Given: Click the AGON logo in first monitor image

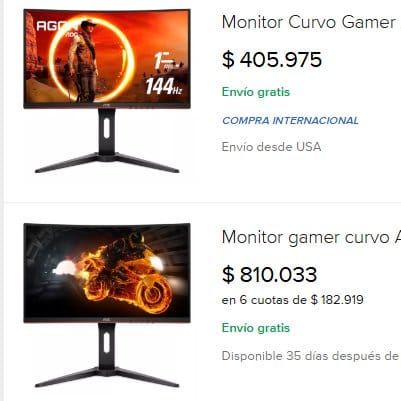Looking at the screenshot, I should [57, 26].
